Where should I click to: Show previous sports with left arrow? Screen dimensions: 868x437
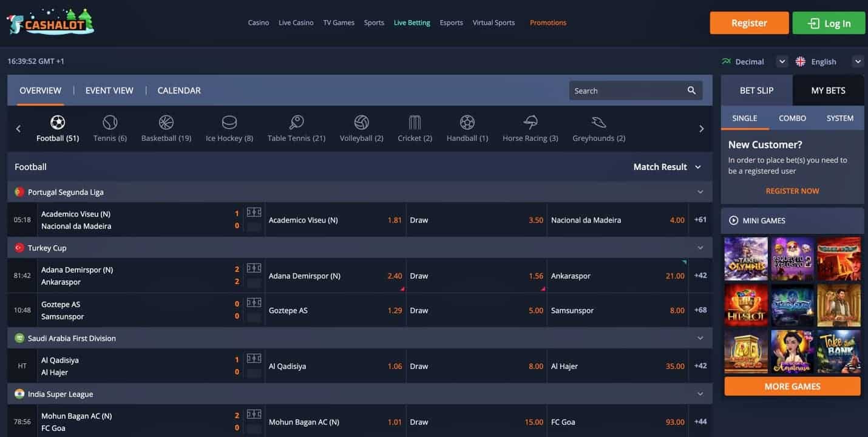click(x=18, y=129)
